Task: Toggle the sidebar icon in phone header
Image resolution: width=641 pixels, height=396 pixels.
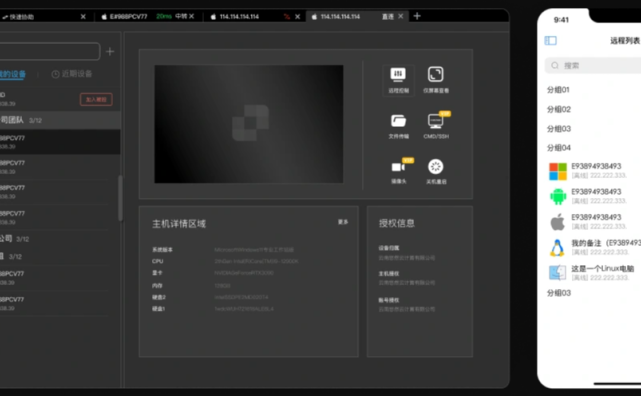Action: (x=551, y=40)
